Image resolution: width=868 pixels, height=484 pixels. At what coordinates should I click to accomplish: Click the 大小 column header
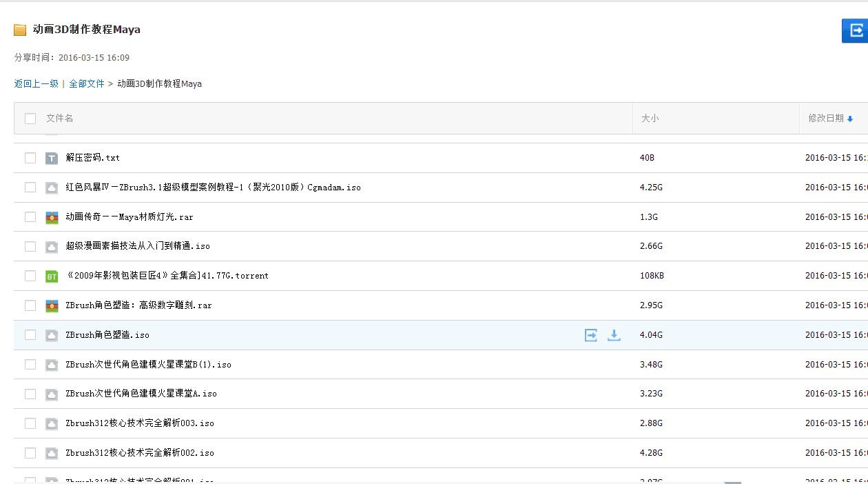650,119
